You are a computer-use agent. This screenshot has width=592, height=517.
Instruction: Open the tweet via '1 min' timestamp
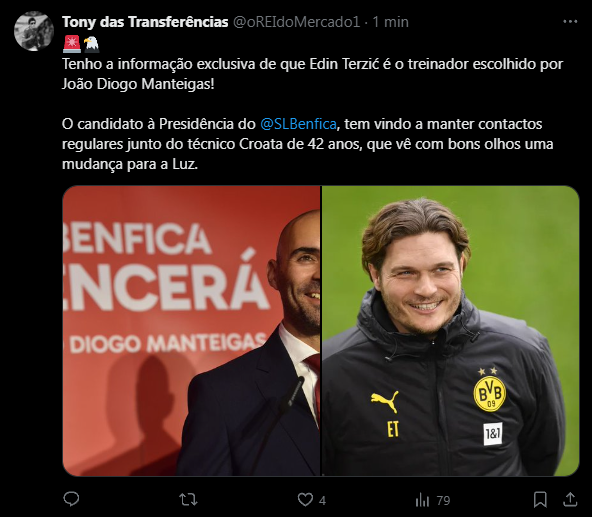click(390, 22)
